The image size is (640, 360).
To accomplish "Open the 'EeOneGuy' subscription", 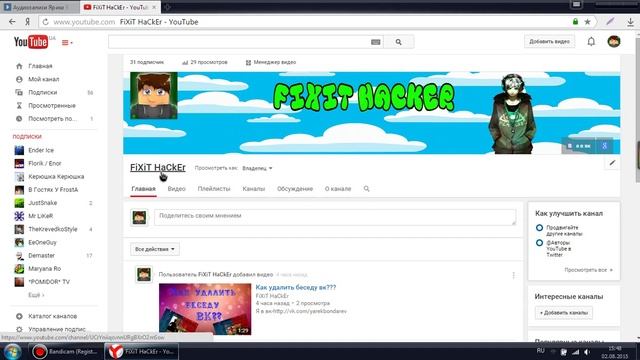I will click(x=42, y=242).
